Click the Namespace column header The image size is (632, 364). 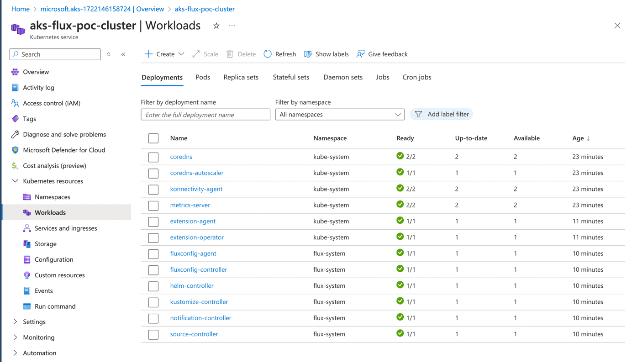click(330, 138)
